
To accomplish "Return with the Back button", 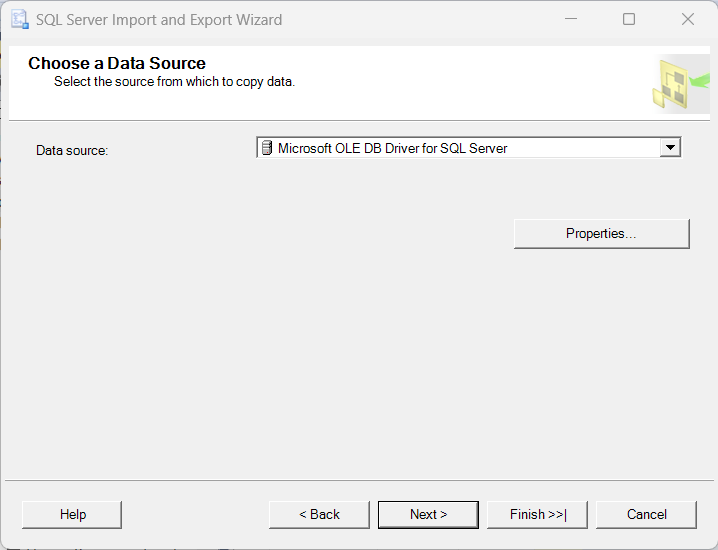I will coord(319,514).
